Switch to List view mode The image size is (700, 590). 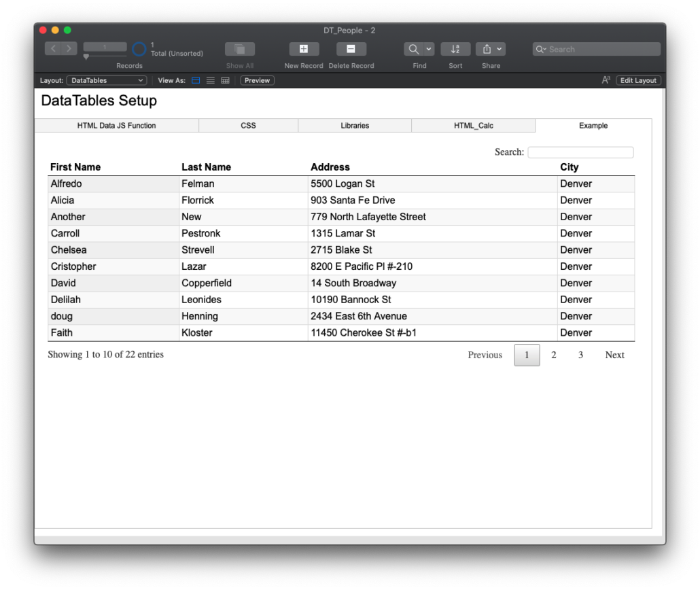click(209, 80)
